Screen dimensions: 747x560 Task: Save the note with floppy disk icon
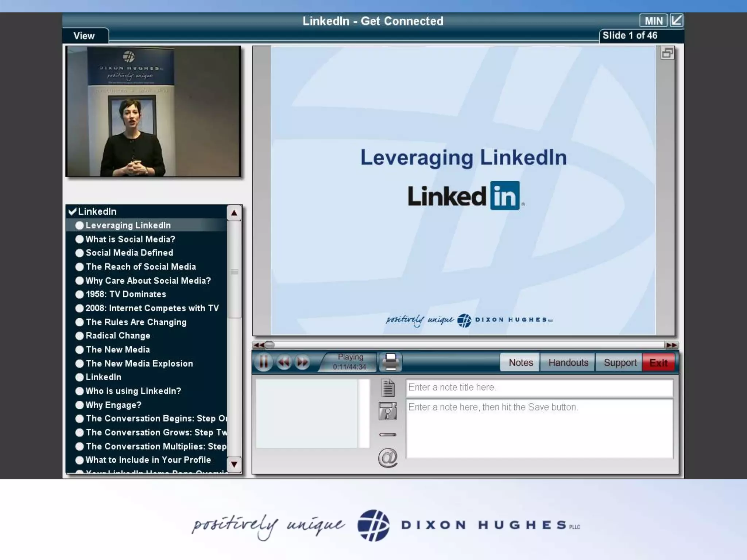pos(387,411)
